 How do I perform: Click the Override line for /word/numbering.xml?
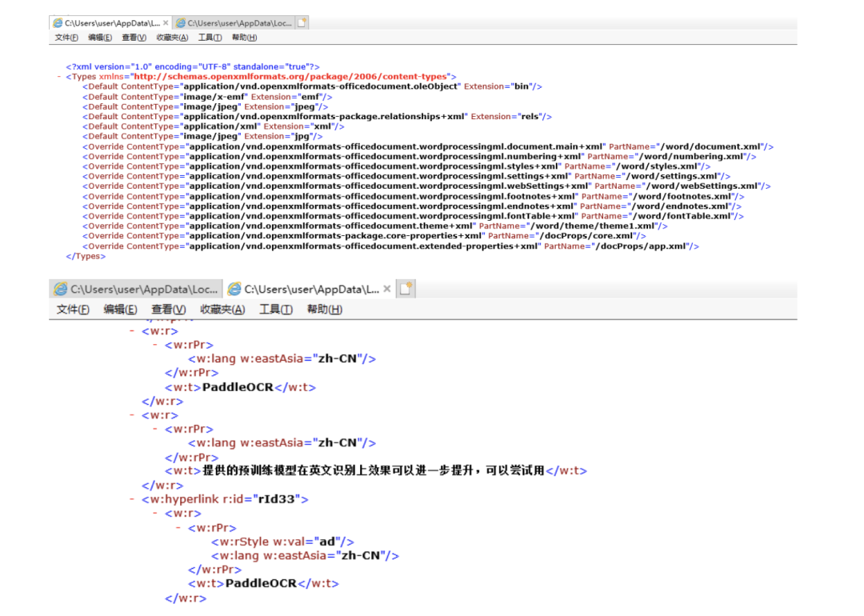tap(419, 157)
